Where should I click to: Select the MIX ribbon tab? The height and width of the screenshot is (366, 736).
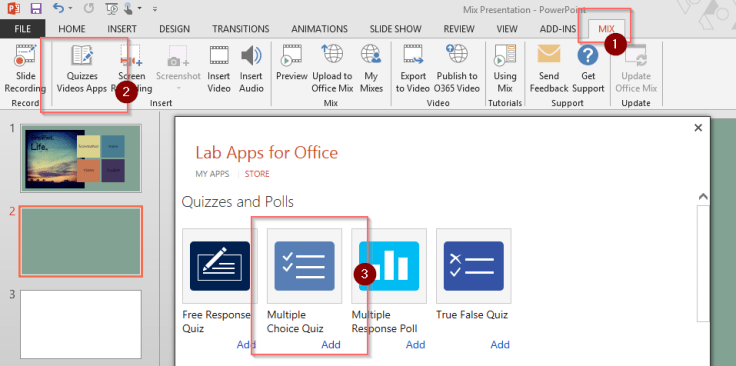(x=606, y=29)
